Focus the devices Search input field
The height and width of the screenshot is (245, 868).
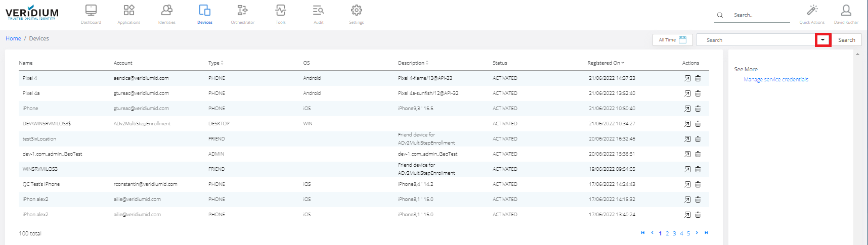(x=755, y=40)
